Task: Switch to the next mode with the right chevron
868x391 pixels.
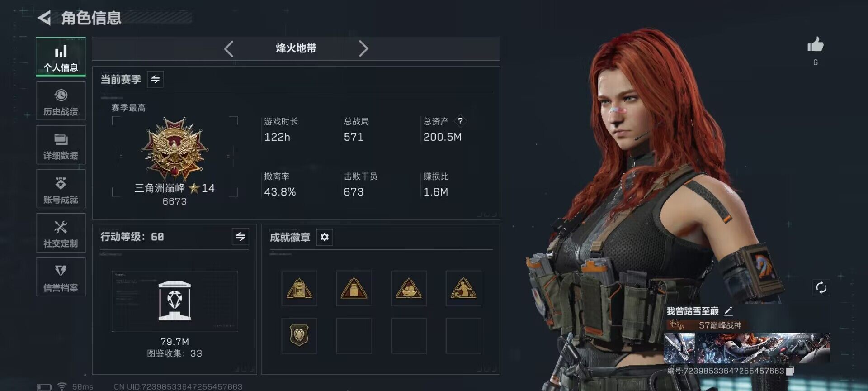Action: (x=363, y=48)
